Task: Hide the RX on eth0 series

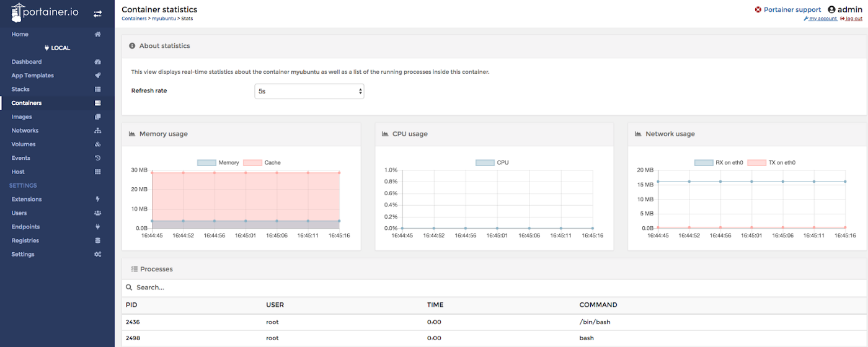Action: 713,163
